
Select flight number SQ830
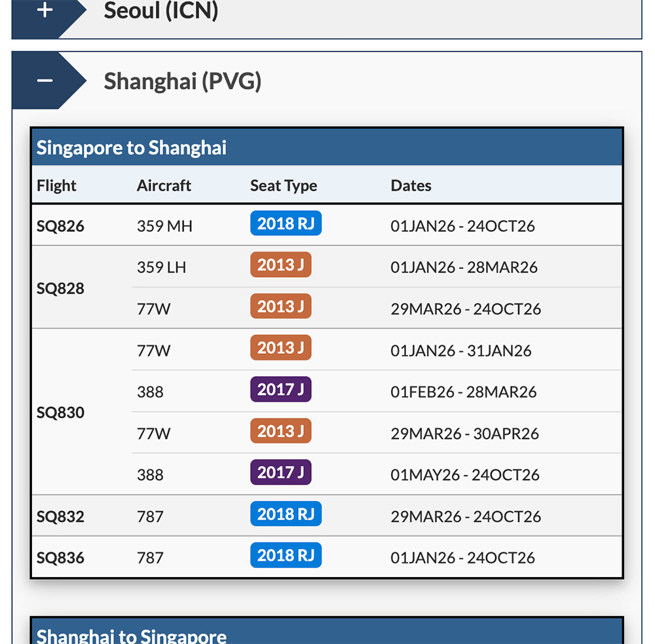60,413
